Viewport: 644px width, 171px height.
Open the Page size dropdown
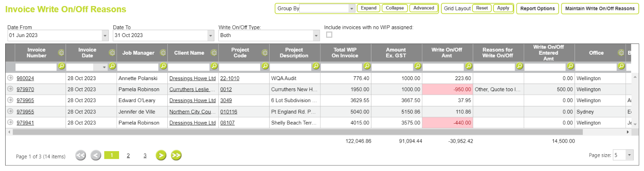click(x=630, y=155)
